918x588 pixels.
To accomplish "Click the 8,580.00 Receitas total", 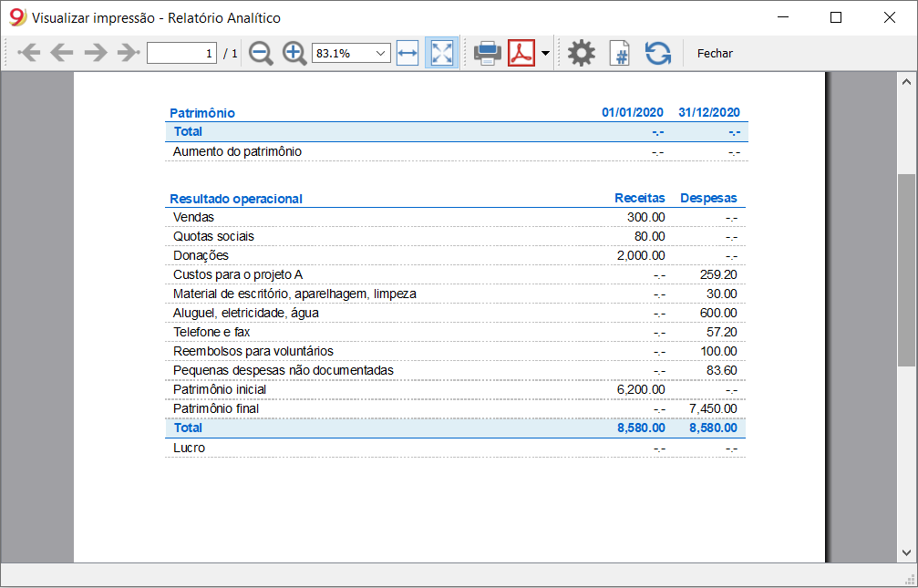I will click(x=641, y=428).
